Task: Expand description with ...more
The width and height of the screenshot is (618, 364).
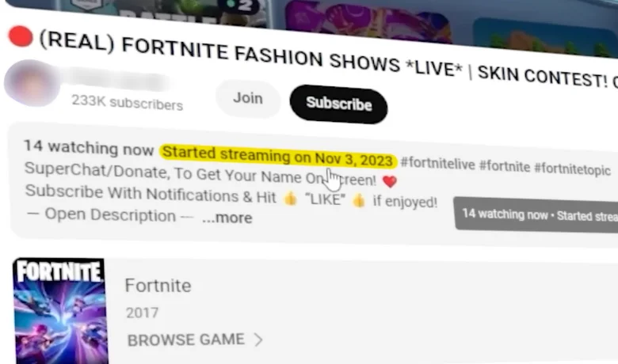Action: pyautogui.click(x=227, y=218)
